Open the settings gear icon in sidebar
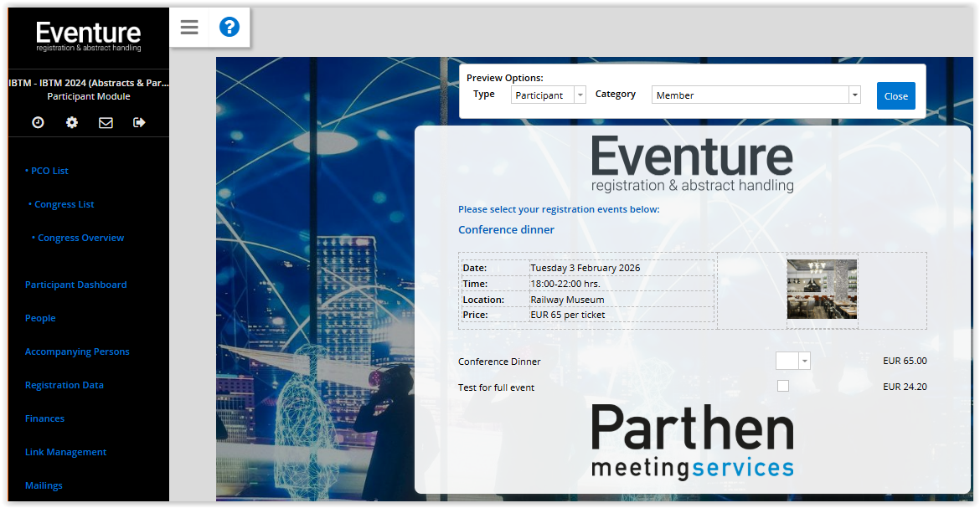980x508 pixels. tap(72, 122)
